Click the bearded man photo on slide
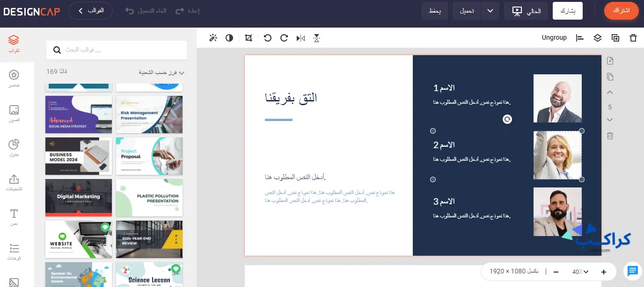Viewport: 644px width, 287px height. [557, 212]
